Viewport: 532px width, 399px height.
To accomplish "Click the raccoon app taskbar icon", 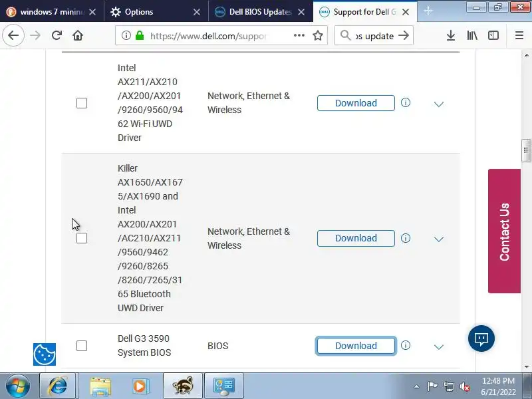I will coord(183,386).
